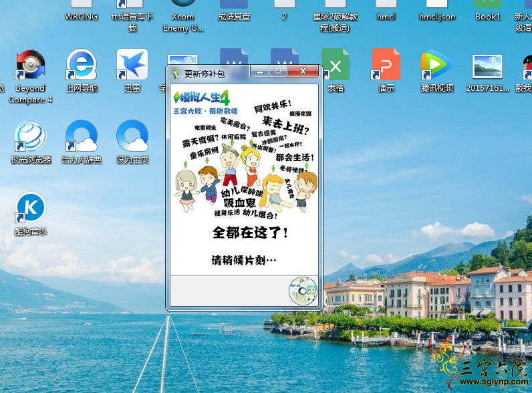Click 三宫六院·舞榭歌楼 subtitle text

tap(205, 111)
